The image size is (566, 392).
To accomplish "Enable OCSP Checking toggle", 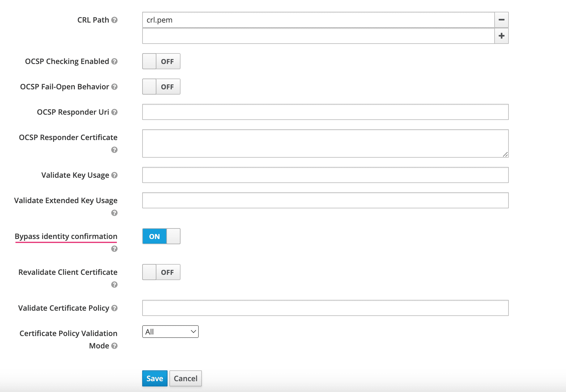I will (x=161, y=62).
